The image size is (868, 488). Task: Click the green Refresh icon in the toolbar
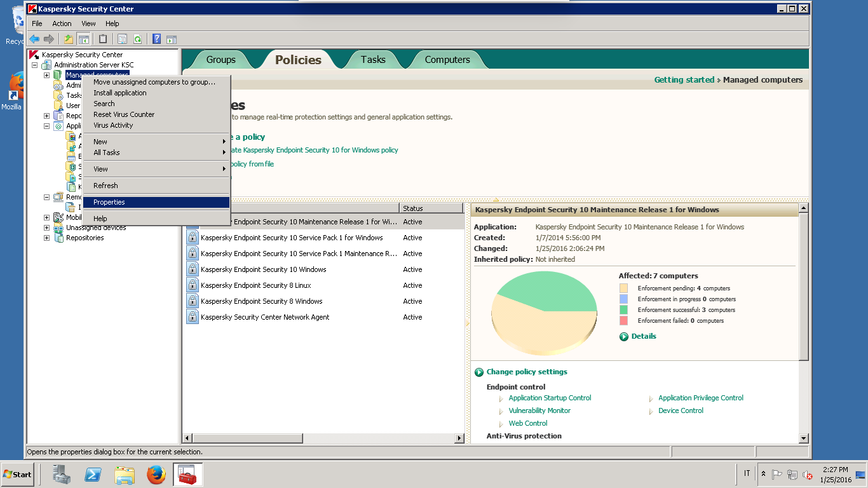click(137, 39)
